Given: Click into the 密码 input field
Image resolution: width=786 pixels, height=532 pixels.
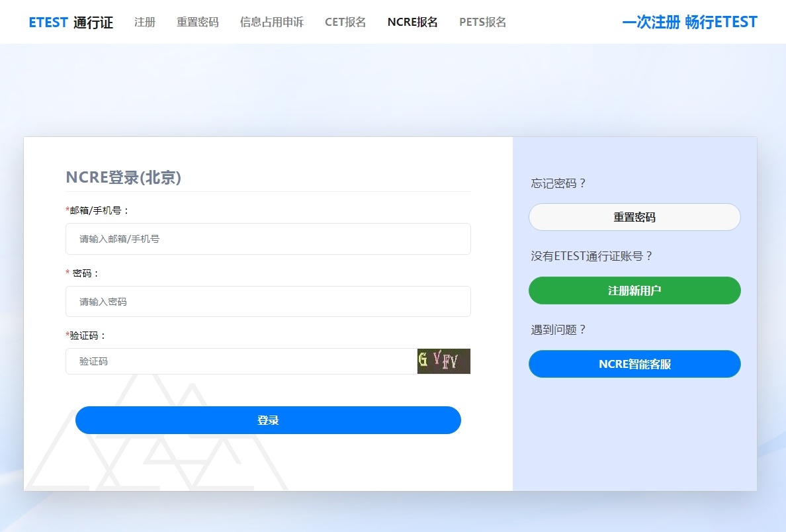Looking at the screenshot, I should tap(268, 302).
